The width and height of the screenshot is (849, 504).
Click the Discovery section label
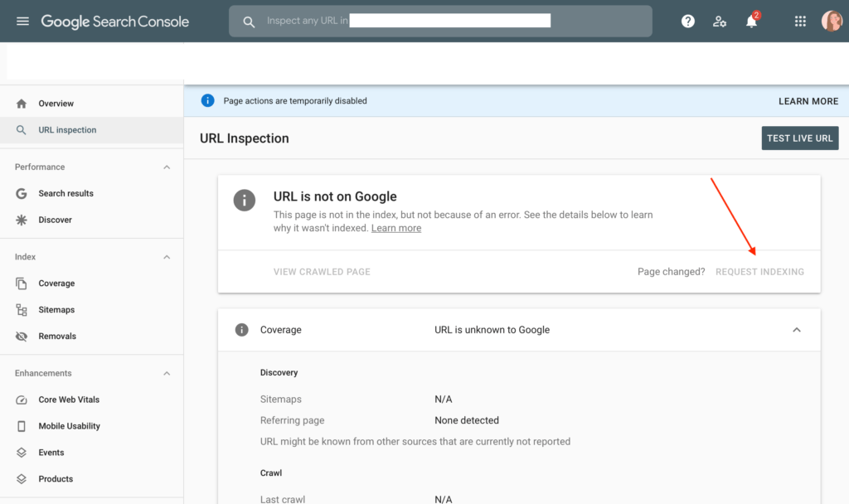(x=279, y=372)
